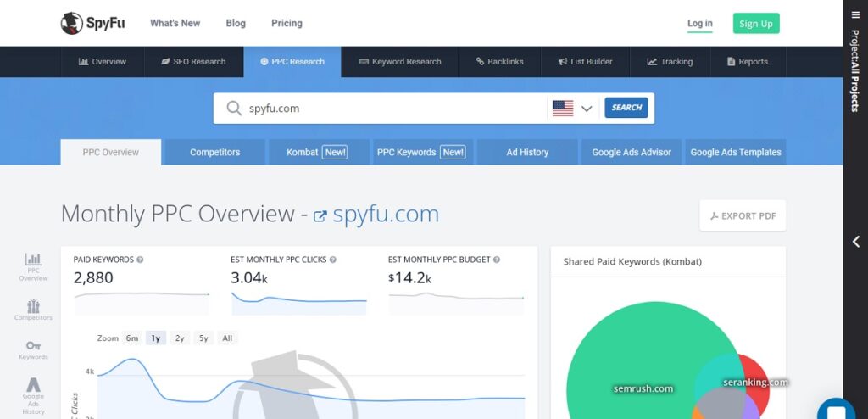Expand the Projects side panel arrow
The width and height of the screenshot is (868, 419).
point(856,241)
